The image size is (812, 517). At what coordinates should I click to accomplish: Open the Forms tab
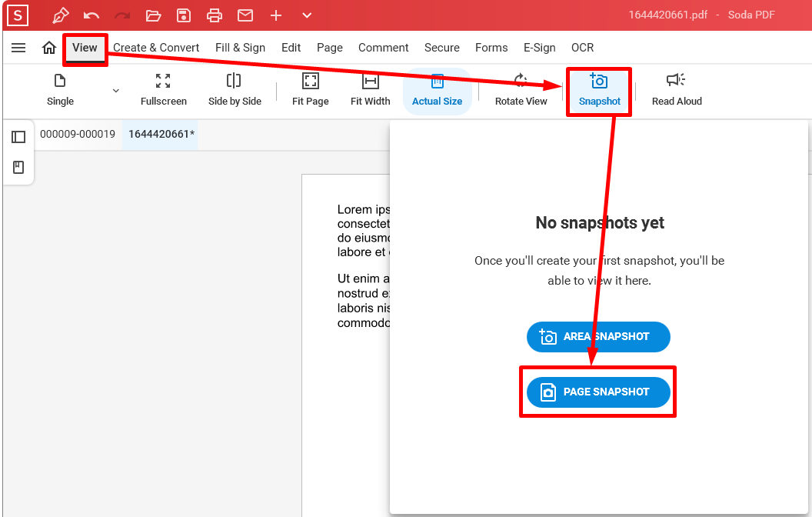[491, 48]
